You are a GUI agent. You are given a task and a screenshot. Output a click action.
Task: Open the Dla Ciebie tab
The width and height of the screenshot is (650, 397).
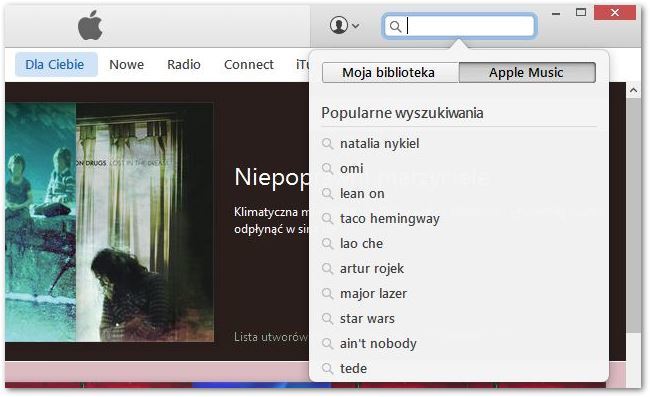point(56,64)
